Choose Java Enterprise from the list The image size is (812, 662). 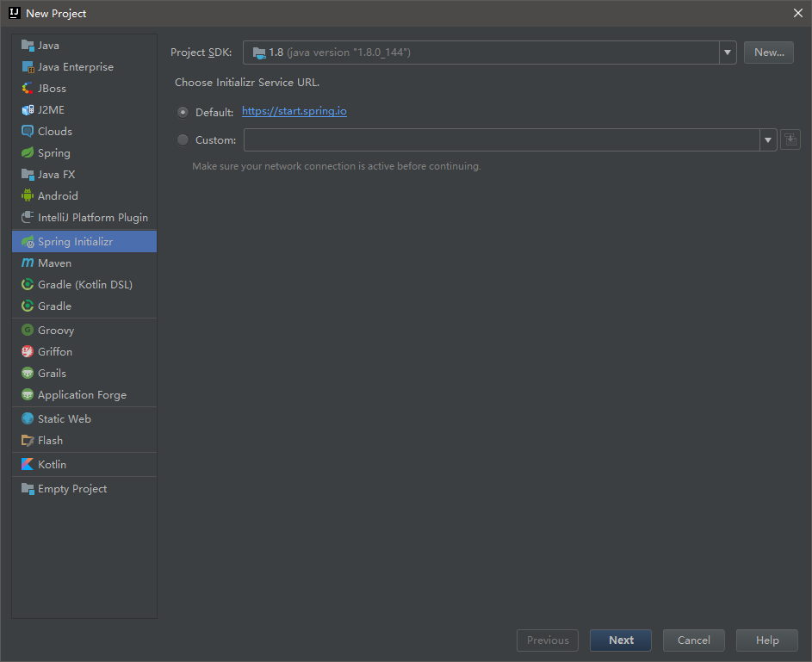tap(75, 66)
